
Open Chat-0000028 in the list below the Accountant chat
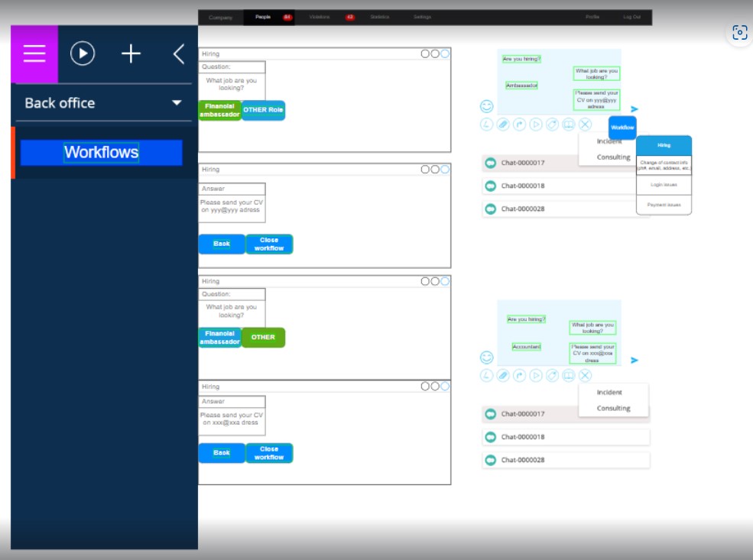(566, 460)
